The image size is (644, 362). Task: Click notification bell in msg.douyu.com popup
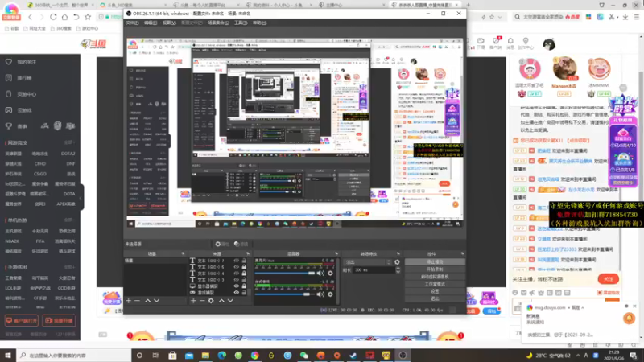[x=629, y=318]
